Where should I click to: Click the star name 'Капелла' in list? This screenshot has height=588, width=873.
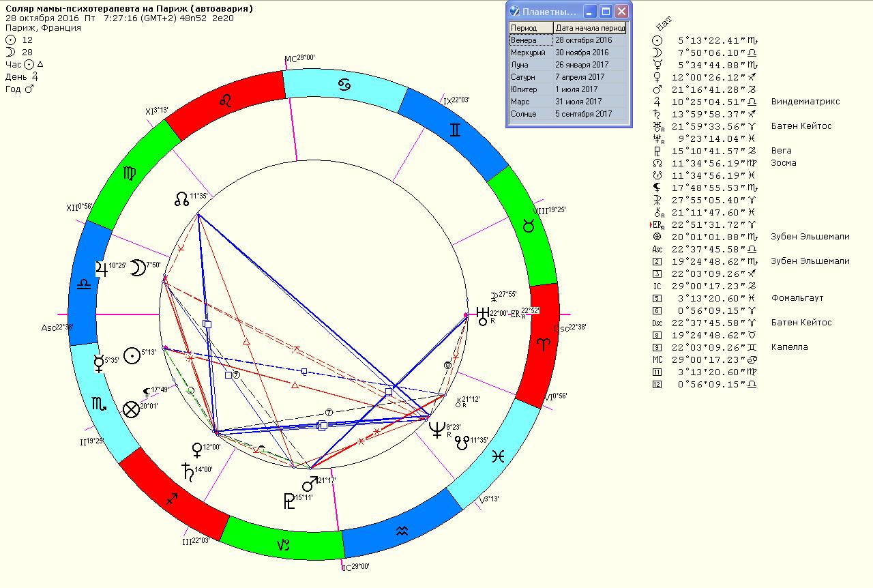(x=789, y=347)
